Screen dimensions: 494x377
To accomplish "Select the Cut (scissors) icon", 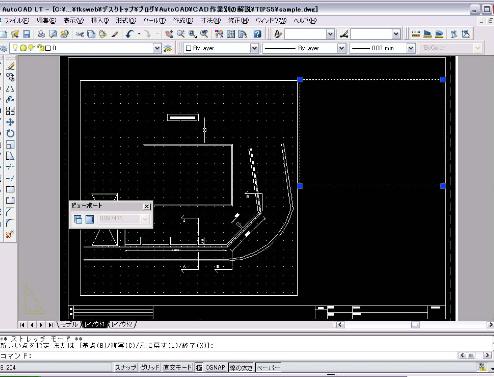I will click(x=79, y=34).
